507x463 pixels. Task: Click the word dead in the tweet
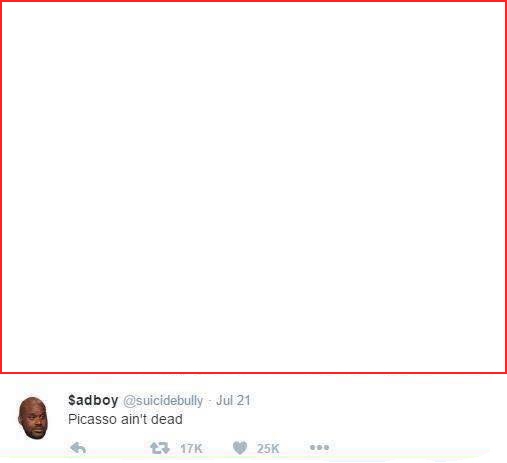167,419
